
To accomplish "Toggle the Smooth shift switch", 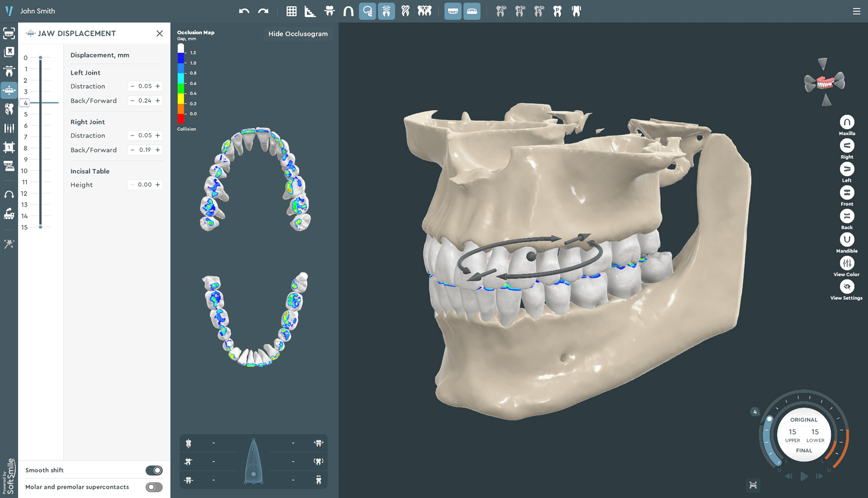I will [x=154, y=470].
